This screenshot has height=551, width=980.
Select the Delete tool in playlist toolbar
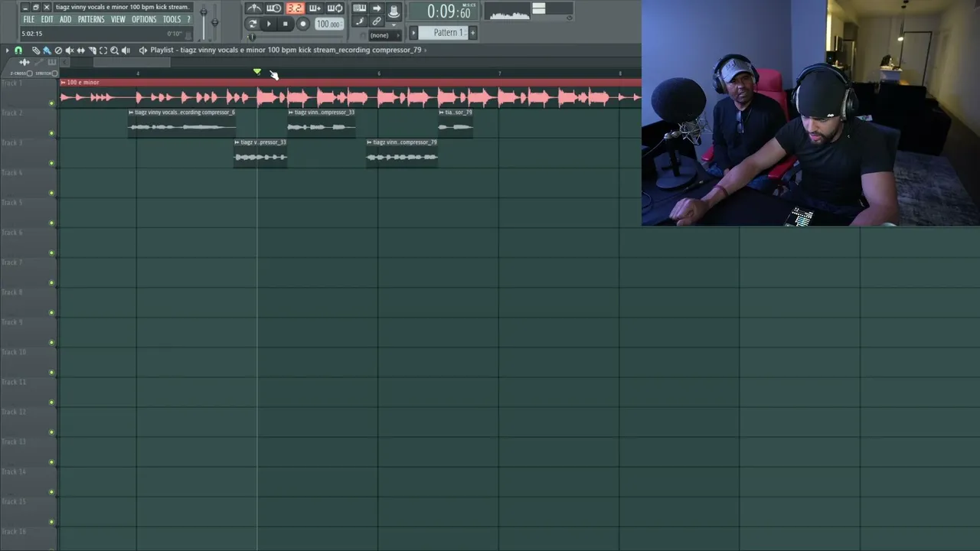[58, 51]
